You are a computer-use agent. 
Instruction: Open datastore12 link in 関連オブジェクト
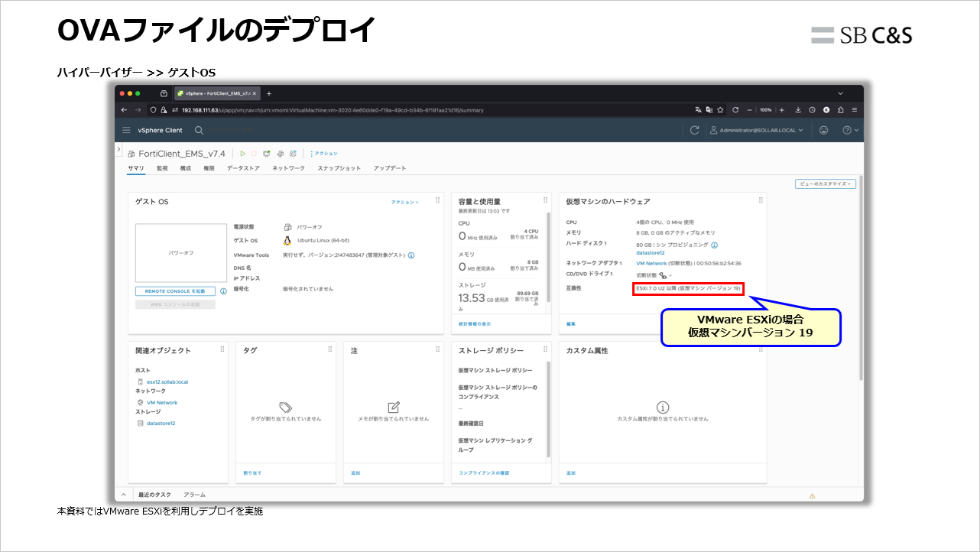[161, 423]
